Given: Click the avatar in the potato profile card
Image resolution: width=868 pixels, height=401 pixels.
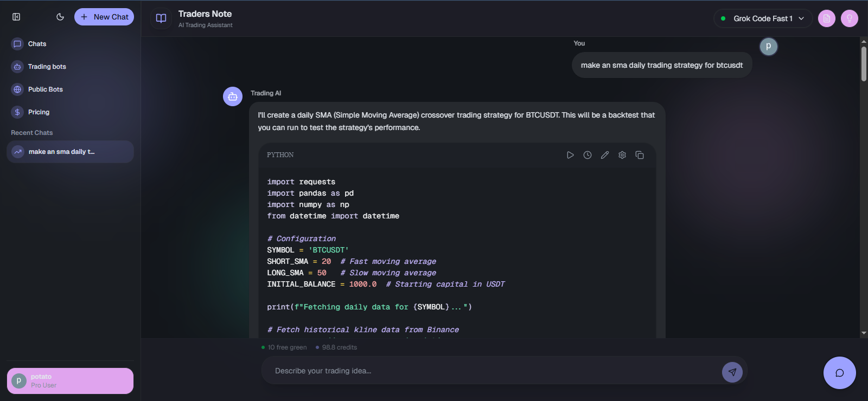Looking at the screenshot, I should 19,381.
